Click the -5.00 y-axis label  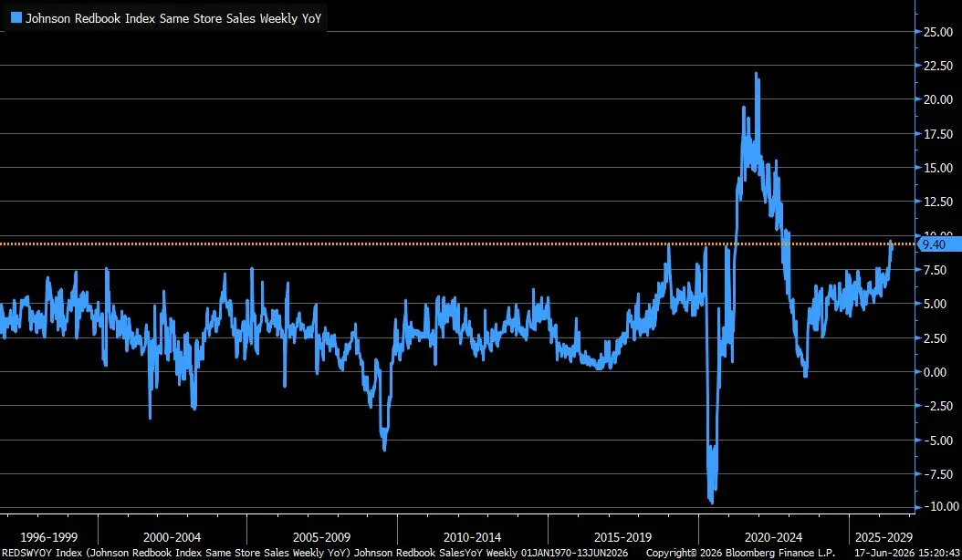pyautogui.click(x=938, y=441)
